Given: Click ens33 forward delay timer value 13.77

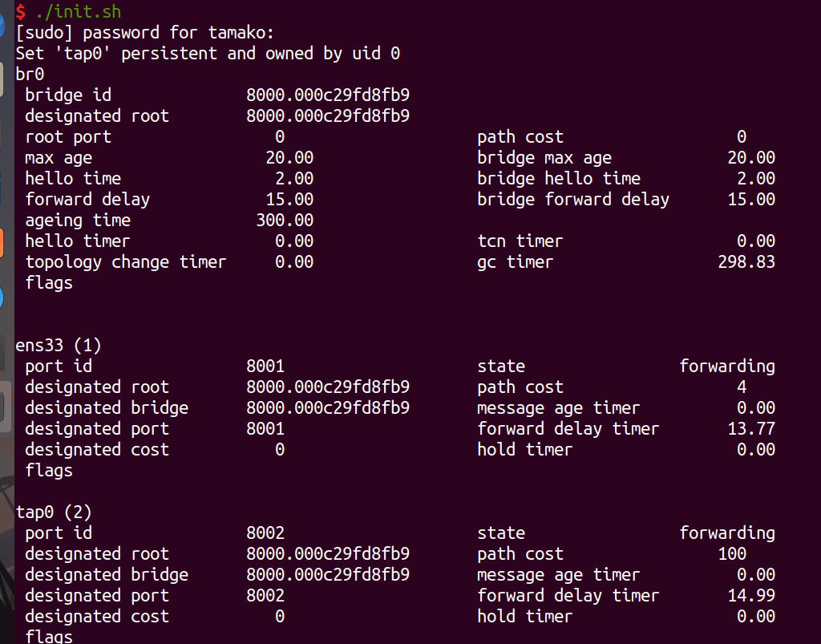Looking at the screenshot, I should click(x=751, y=429).
